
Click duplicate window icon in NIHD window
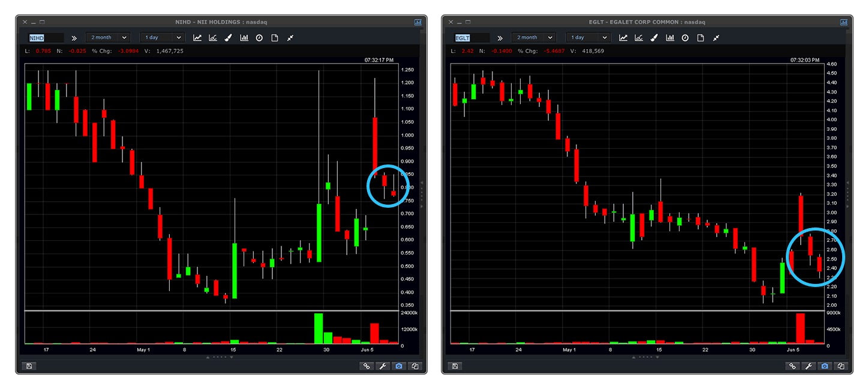pos(415,366)
